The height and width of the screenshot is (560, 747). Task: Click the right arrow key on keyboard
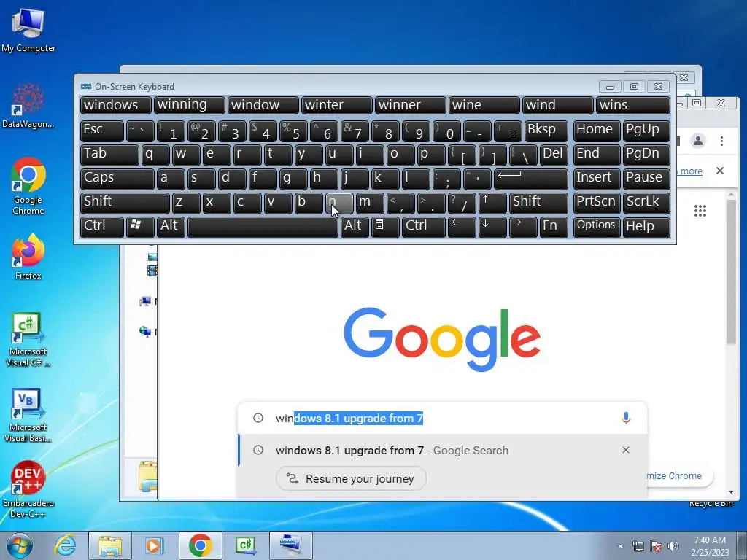[x=522, y=227]
